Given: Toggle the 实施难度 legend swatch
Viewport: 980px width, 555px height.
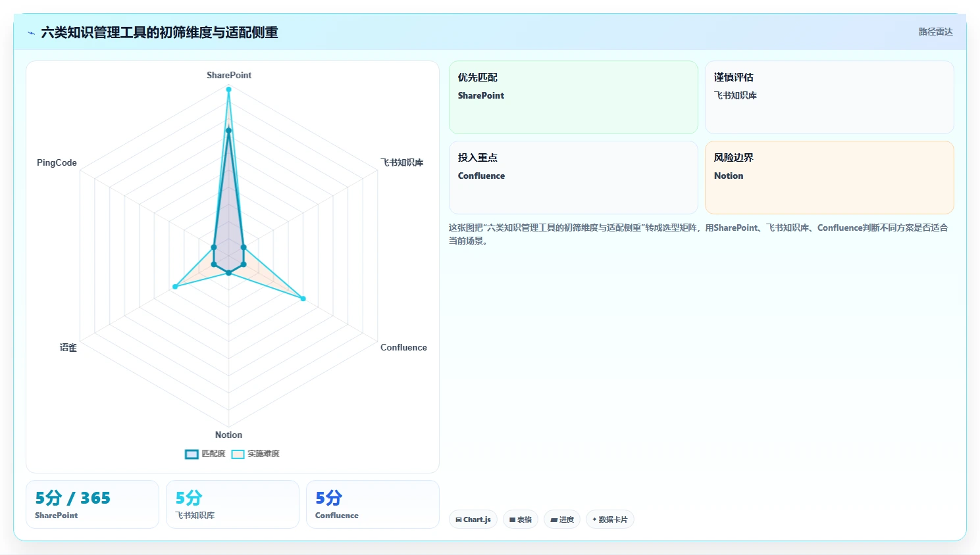Looking at the screenshot, I should coord(238,454).
